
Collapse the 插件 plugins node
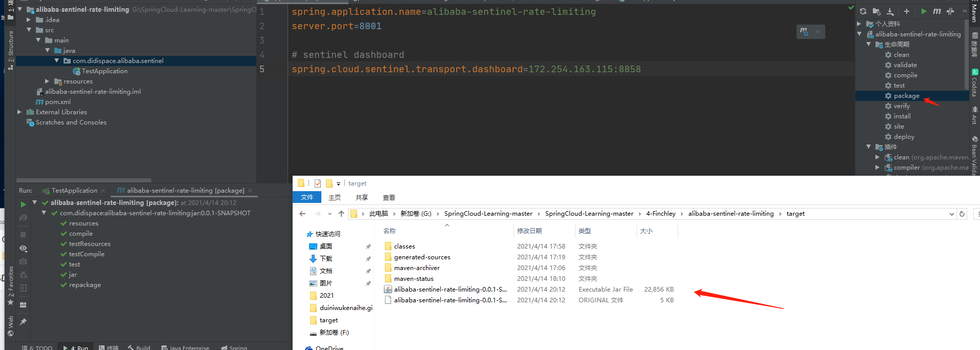tap(869, 147)
